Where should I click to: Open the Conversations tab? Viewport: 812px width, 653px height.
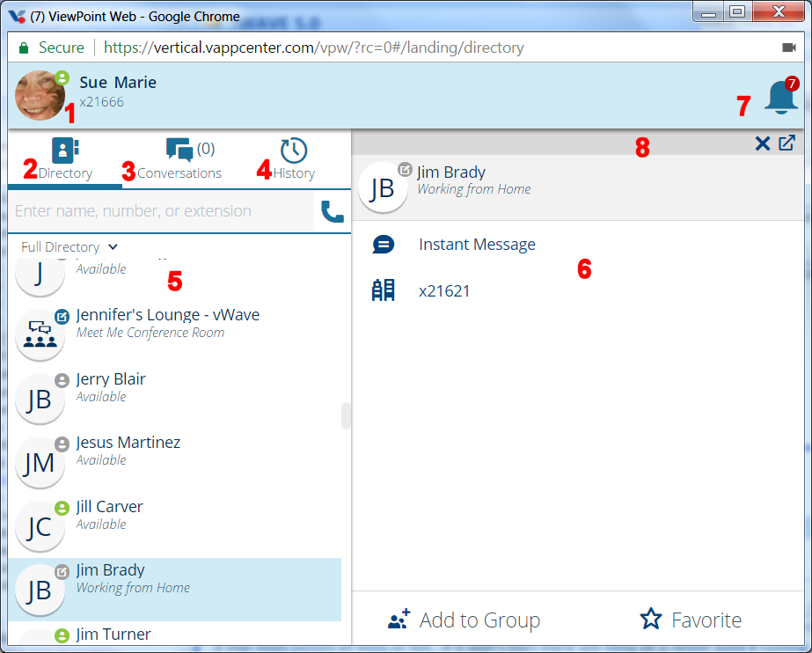[x=179, y=158]
